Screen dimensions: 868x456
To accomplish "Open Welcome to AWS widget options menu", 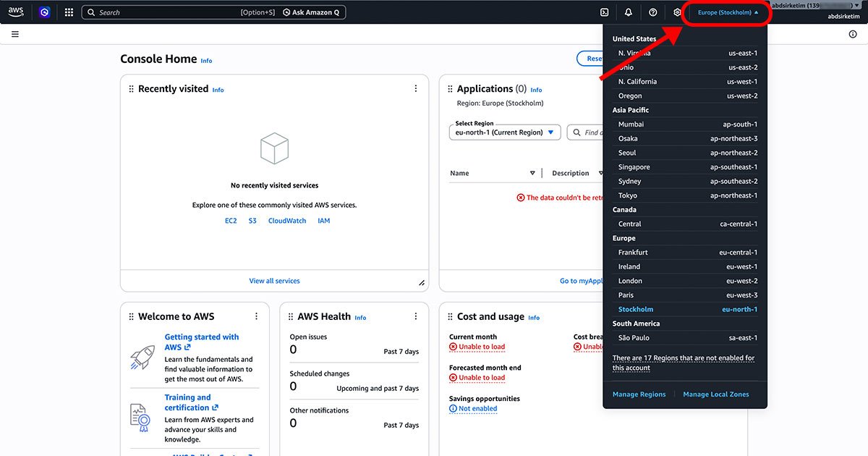I will click(x=256, y=316).
